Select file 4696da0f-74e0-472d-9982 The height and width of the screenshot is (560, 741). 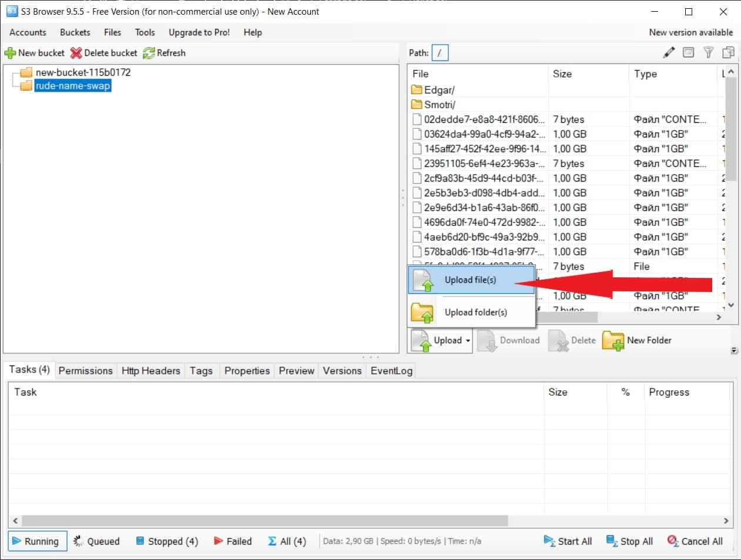tap(479, 222)
